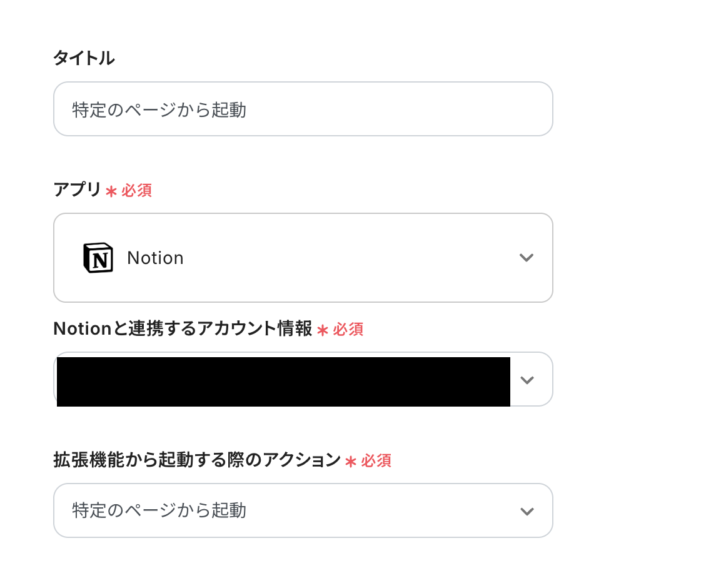Viewport: 701px width, 588px height.
Task: Click the asterisk next to アカウント情報 label
Action: (323, 330)
